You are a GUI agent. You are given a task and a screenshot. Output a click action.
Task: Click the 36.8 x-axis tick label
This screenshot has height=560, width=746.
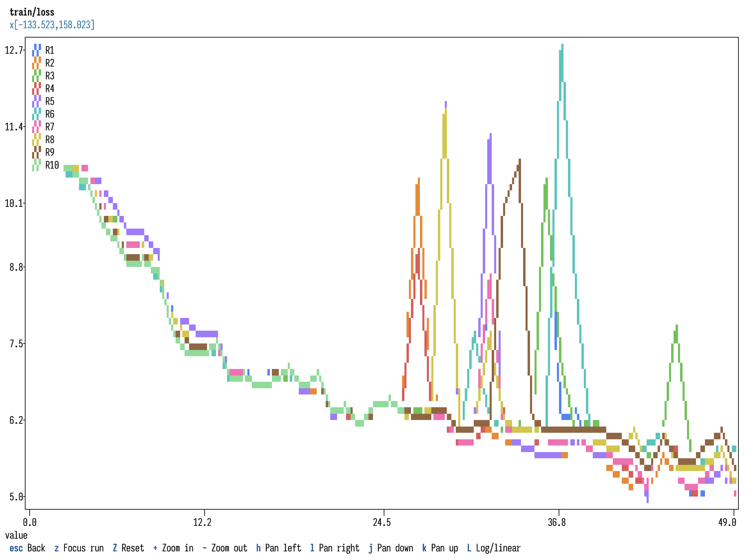(557, 522)
